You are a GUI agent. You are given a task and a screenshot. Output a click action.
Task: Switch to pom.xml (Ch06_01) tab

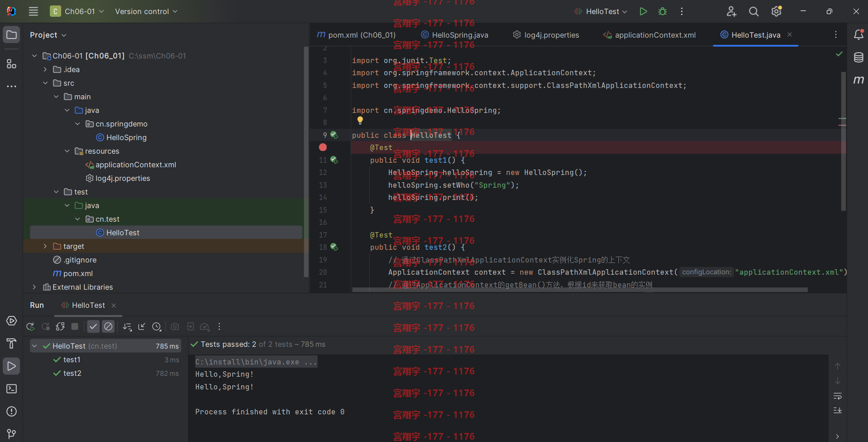click(356, 35)
